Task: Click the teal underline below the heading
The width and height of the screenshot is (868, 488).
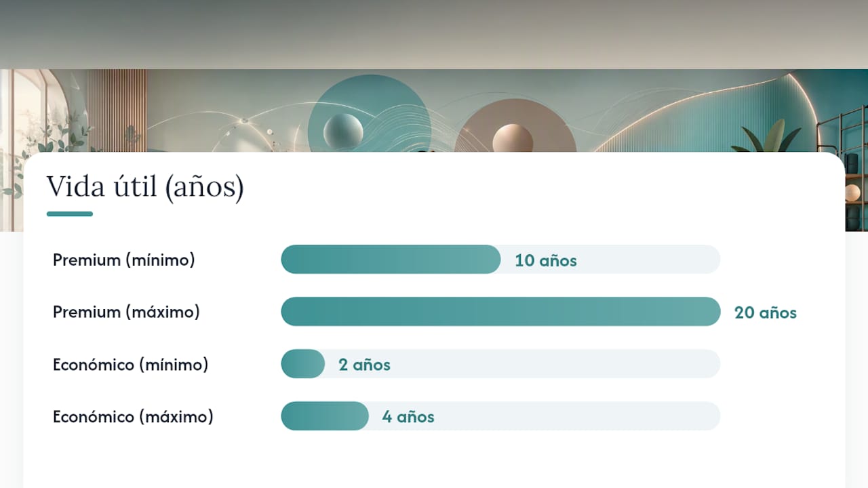Action: (x=70, y=214)
